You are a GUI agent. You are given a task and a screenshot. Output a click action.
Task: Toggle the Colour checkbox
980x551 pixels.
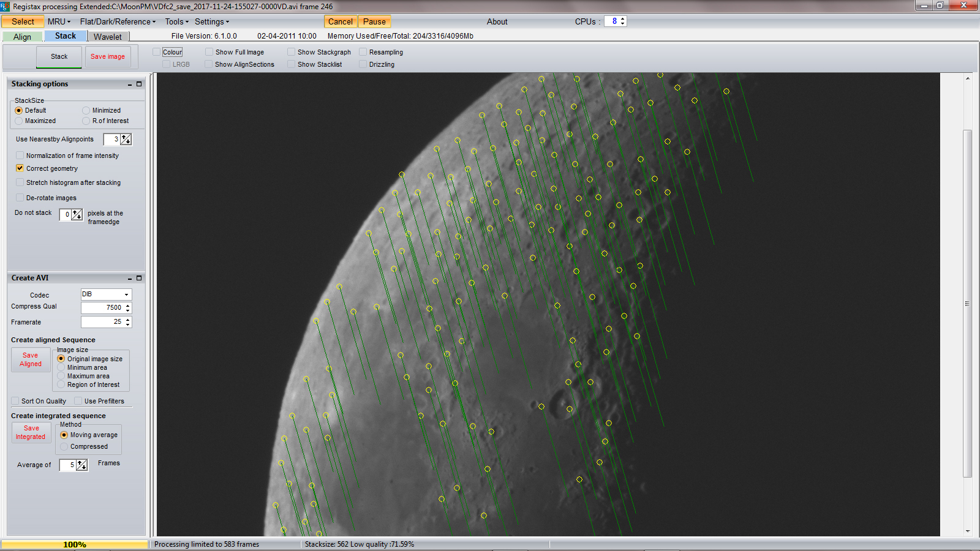(x=156, y=52)
